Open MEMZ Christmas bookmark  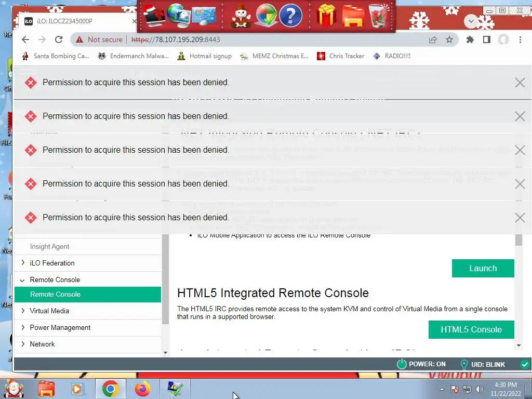(274, 56)
